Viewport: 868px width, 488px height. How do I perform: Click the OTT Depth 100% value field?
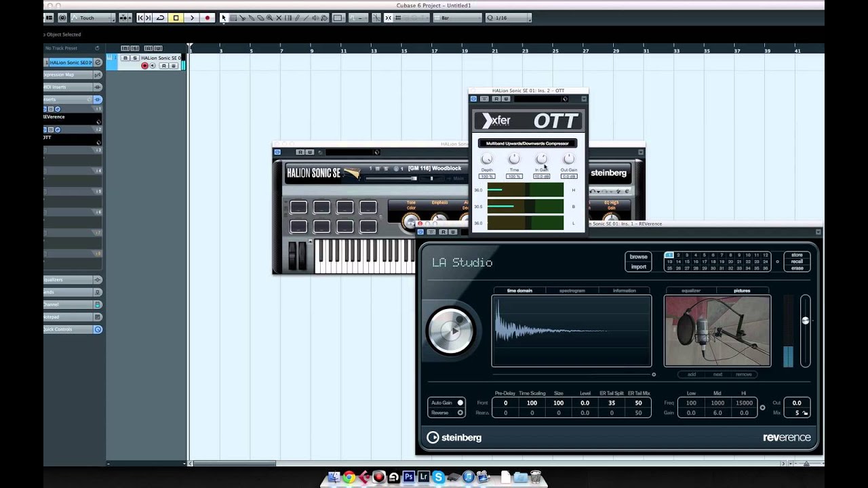pyautogui.click(x=487, y=176)
